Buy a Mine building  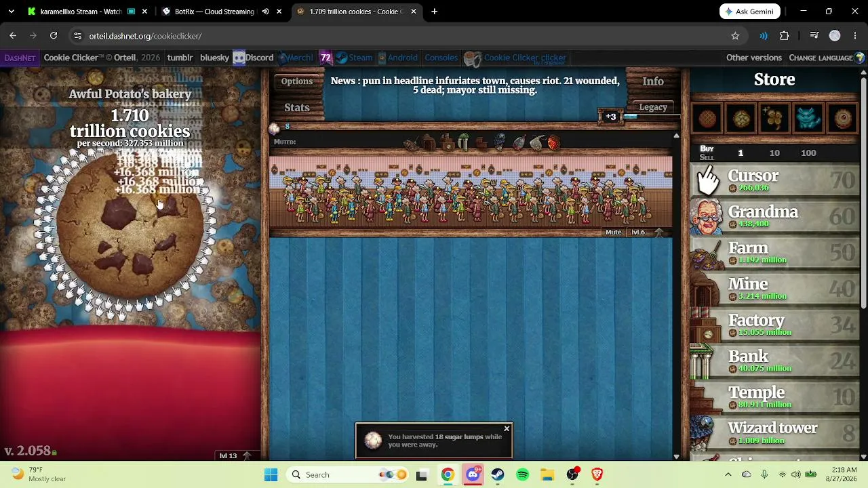coord(774,288)
